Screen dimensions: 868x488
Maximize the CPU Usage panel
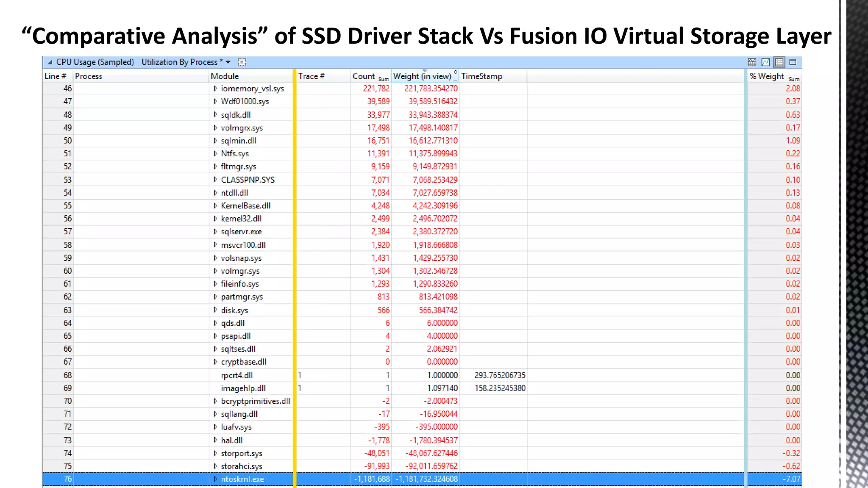[x=793, y=62]
